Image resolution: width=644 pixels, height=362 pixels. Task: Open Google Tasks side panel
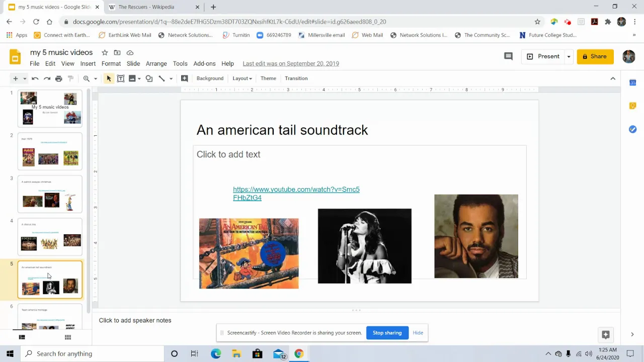tap(632, 129)
